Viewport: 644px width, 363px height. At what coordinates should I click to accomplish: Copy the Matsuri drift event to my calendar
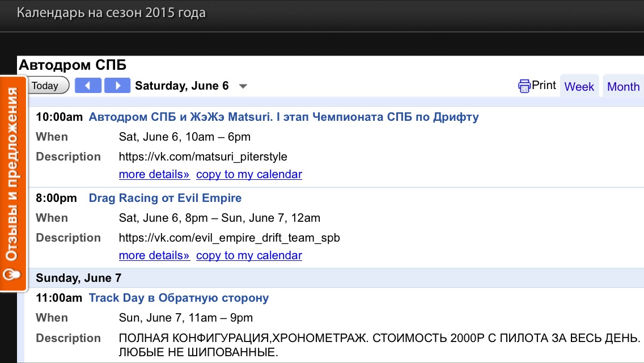(x=249, y=174)
